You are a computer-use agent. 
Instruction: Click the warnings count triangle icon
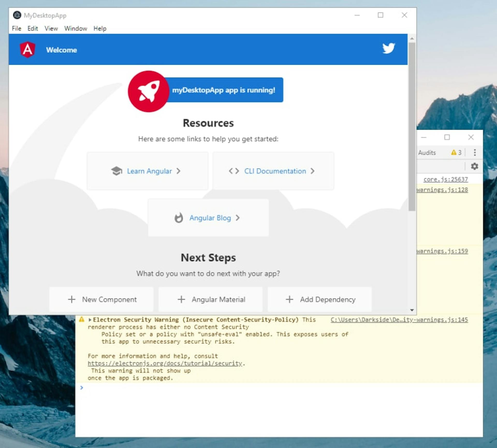454,153
